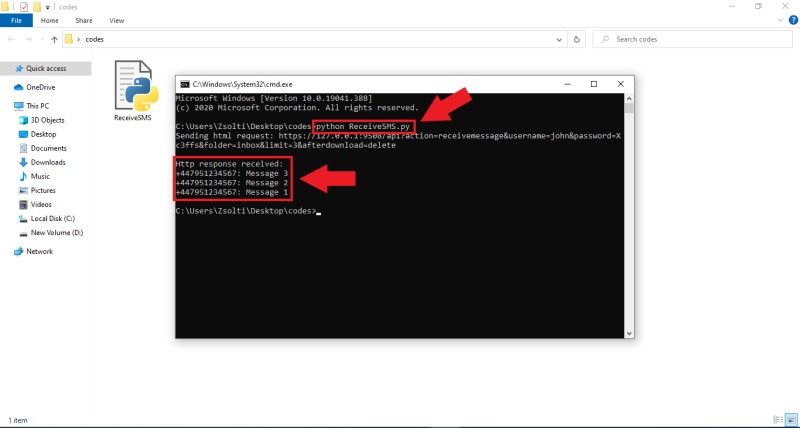Click the Quick access star icon
Image resolution: width=800 pixels, height=428 pixels.
tap(19, 68)
